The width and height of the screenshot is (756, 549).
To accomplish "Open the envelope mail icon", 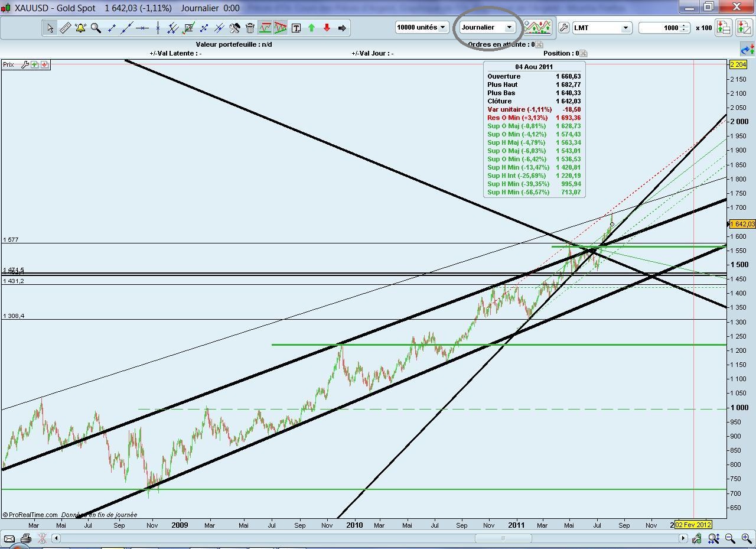I will click(x=9, y=538).
